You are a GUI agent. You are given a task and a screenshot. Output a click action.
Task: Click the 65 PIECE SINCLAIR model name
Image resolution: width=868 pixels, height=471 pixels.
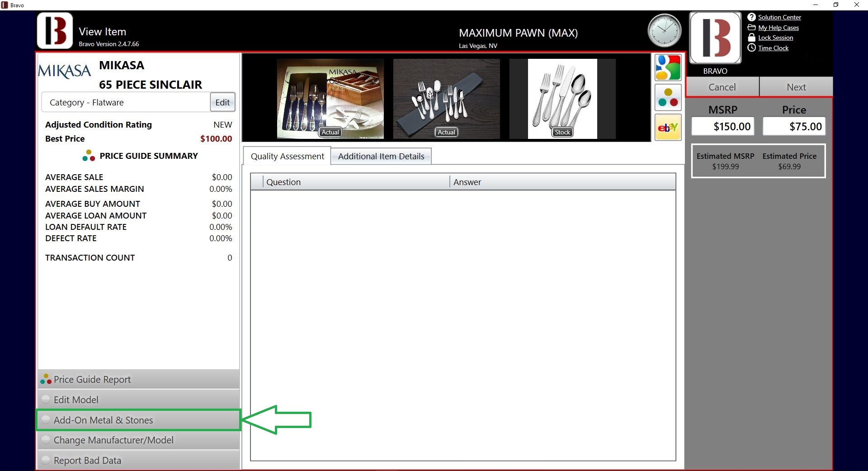pyautogui.click(x=151, y=85)
